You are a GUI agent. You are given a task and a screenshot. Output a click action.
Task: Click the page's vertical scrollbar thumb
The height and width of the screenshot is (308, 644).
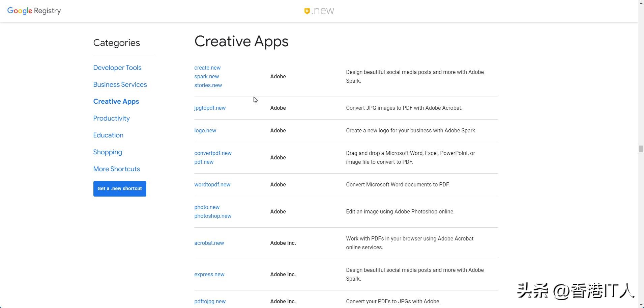coord(641,149)
